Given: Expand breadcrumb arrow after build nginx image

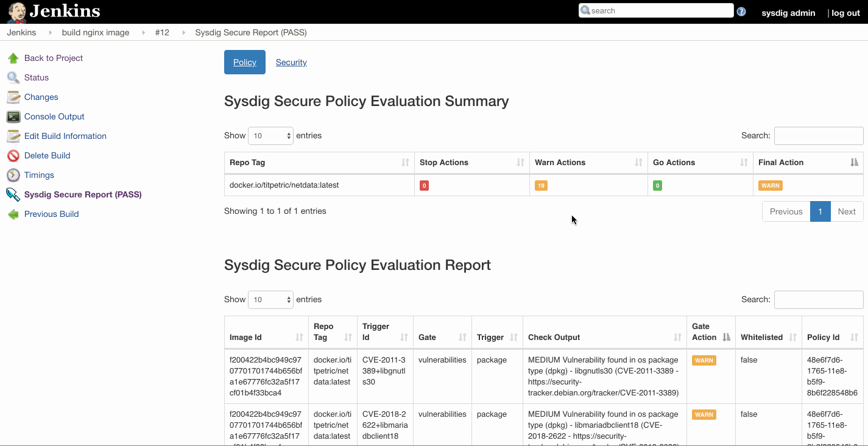Looking at the screenshot, I should click(144, 33).
